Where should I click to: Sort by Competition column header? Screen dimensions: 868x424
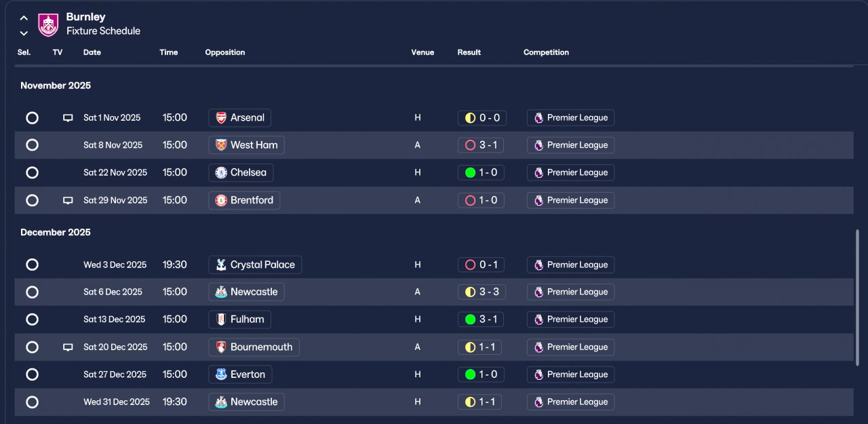[x=546, y=52]
